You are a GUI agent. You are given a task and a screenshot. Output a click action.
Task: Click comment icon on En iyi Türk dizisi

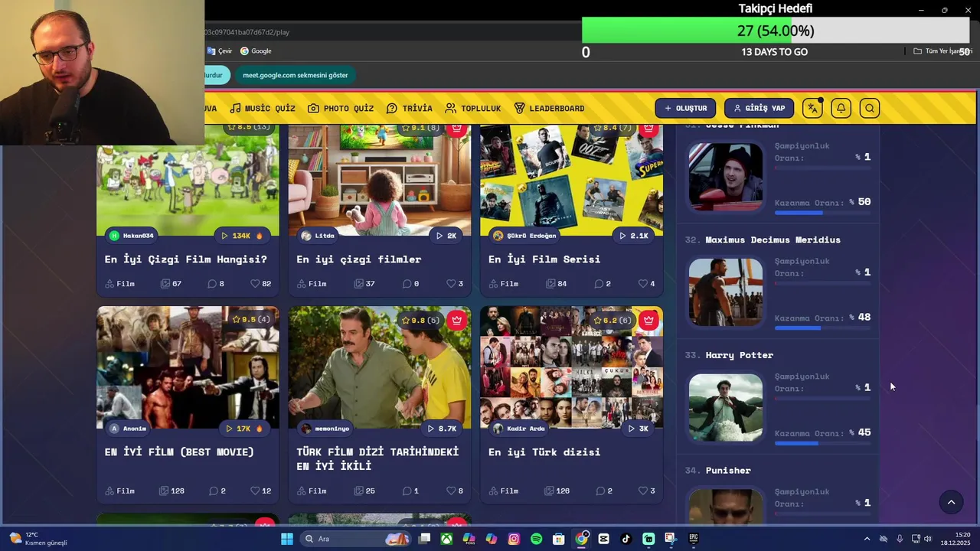coord(600,491)
